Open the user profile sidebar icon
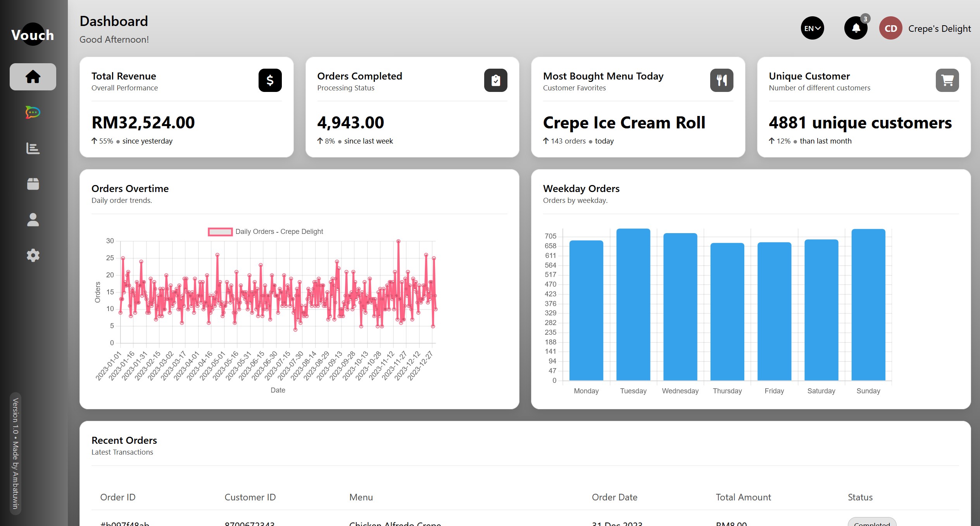980x526 pixels. click(33, 220)
